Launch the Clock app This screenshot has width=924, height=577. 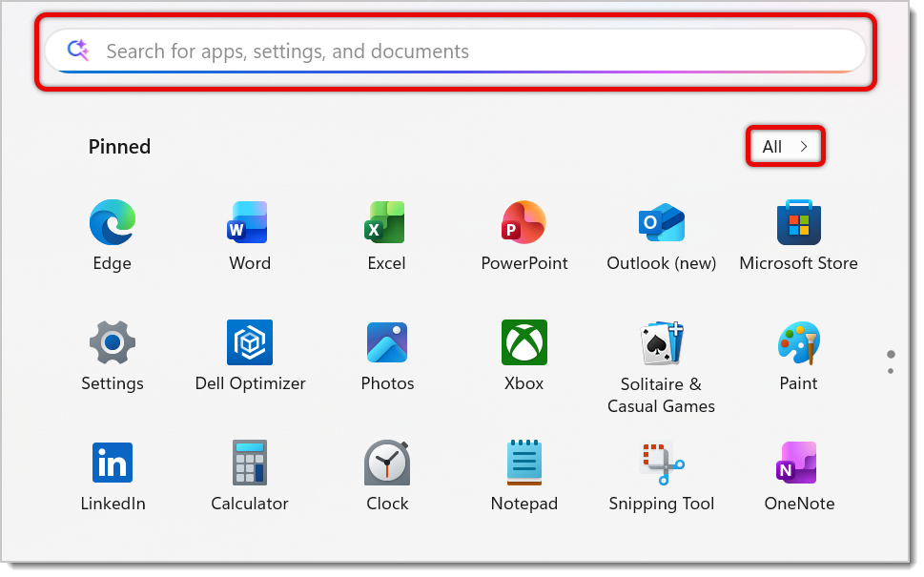tap(387, 476)
